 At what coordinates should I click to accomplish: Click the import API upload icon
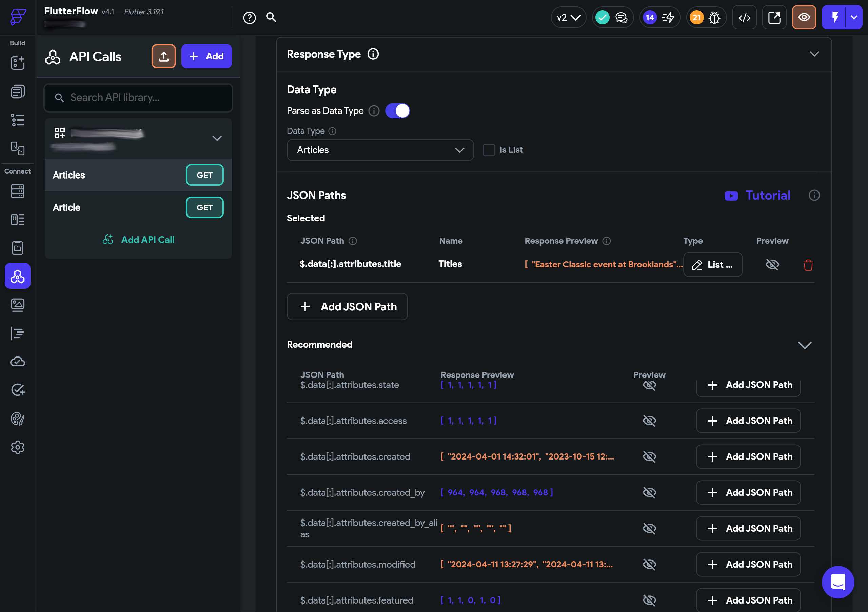pos(163,56)
